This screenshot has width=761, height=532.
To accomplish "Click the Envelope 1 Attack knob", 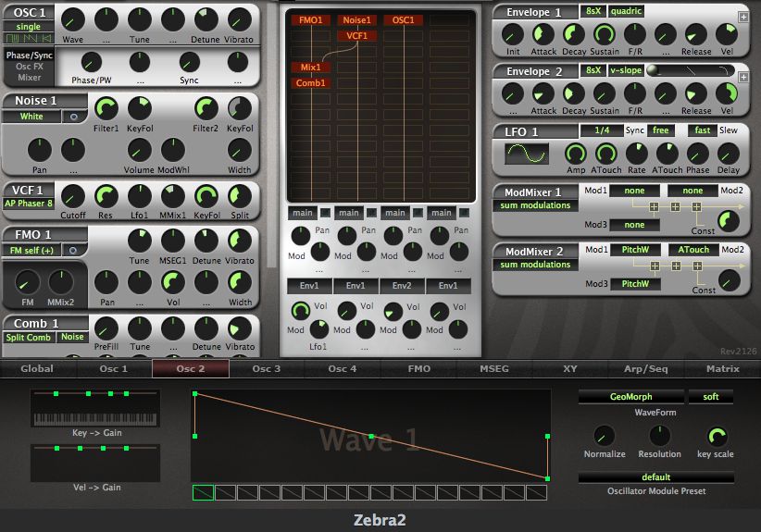I will 543,35.
